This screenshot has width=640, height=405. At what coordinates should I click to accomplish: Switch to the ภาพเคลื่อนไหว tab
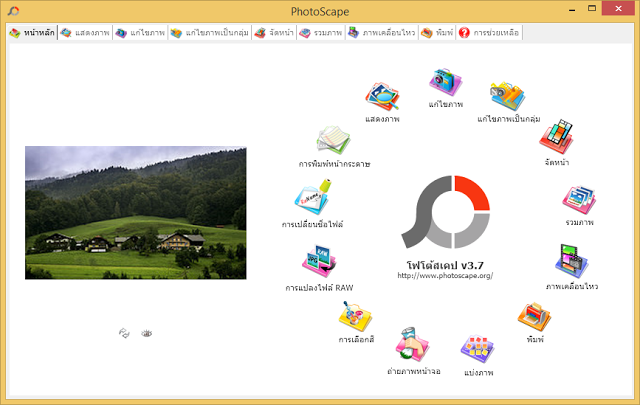[x=382, y=33]
